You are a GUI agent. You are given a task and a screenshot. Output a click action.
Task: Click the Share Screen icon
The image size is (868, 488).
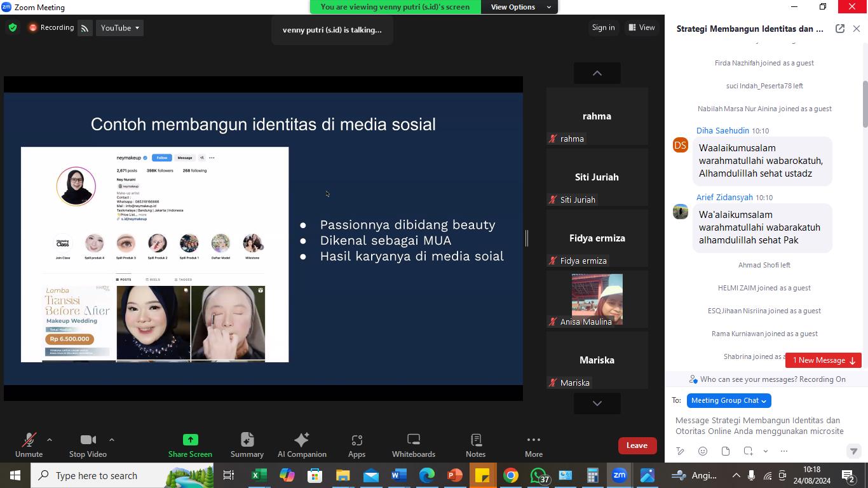(x=190, y=440)
